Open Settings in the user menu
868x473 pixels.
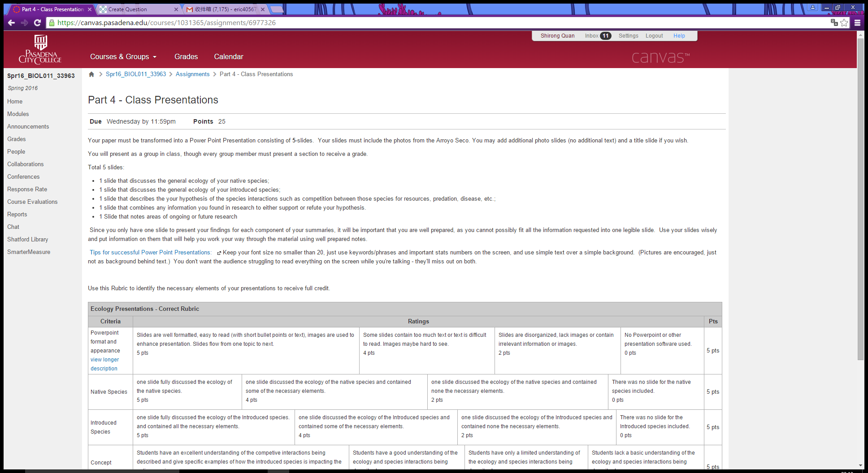coord(628,36)
